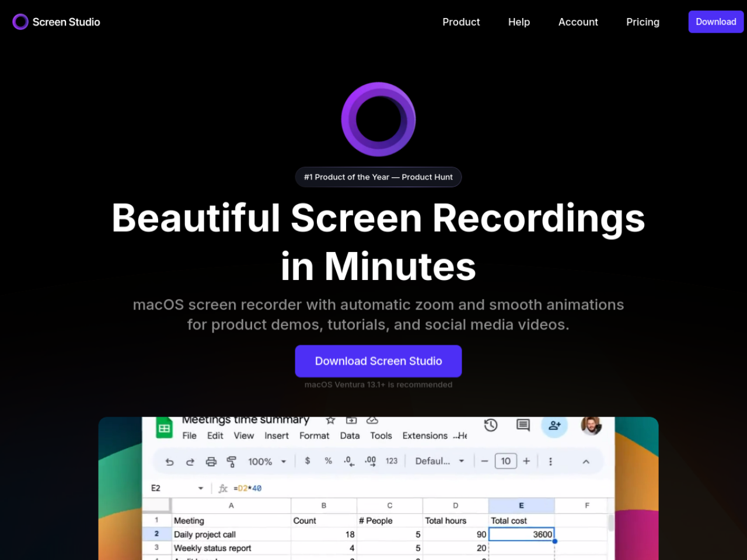
Task: Open the Pricing nav item
Action: coord(643,22)
